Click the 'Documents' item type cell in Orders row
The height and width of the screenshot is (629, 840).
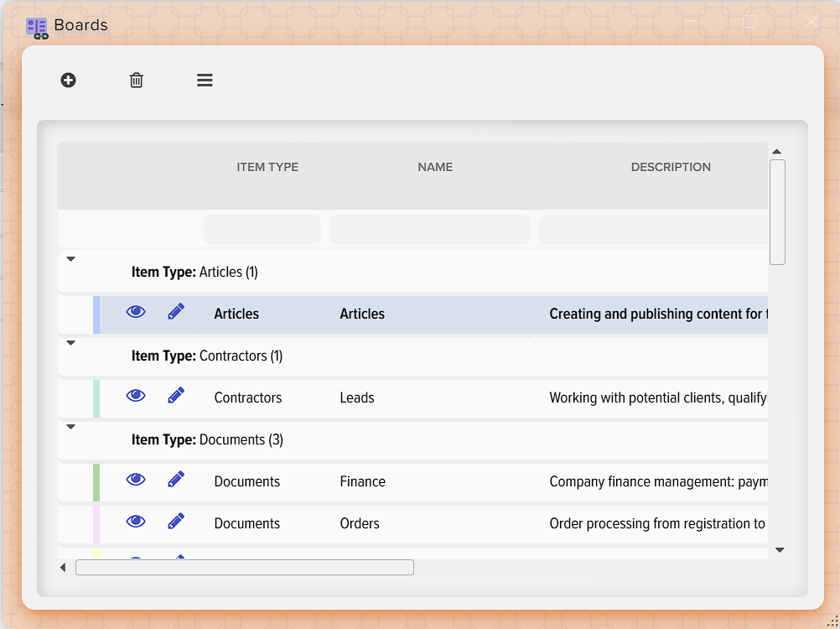tap(247, 523)
